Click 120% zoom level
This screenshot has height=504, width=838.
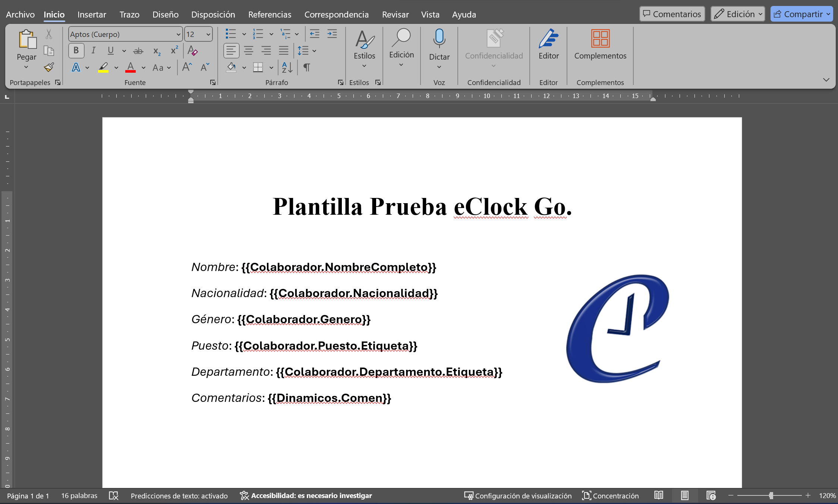pos(827,496)
